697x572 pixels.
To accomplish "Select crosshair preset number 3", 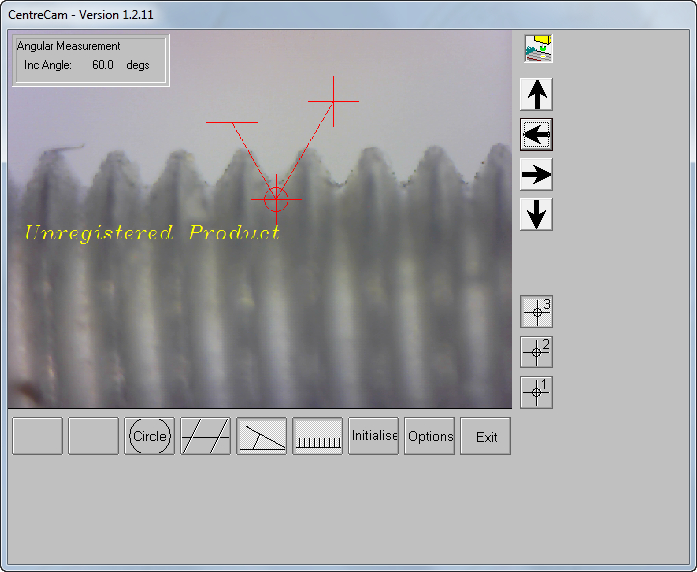I will point(537,312).
